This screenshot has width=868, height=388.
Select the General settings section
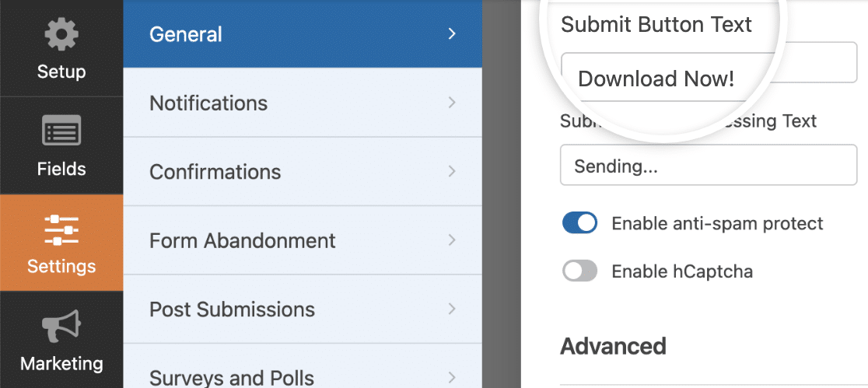[x=303, y=34]
